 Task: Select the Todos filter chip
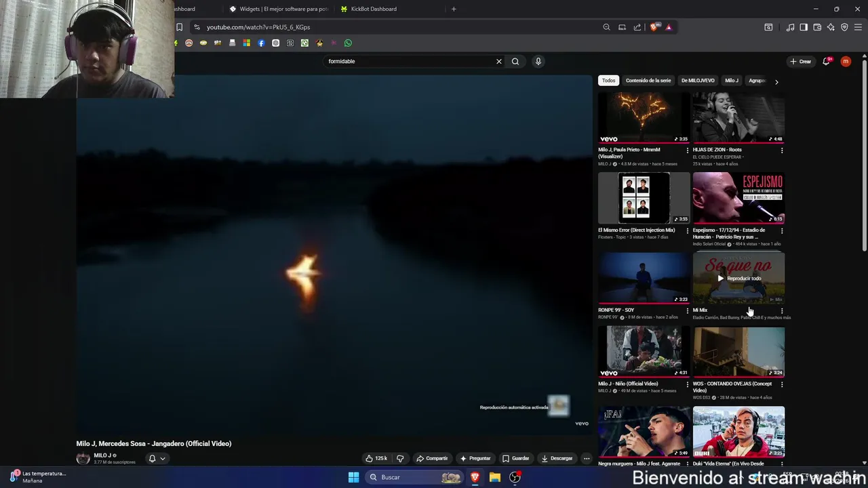click(609, 81)
